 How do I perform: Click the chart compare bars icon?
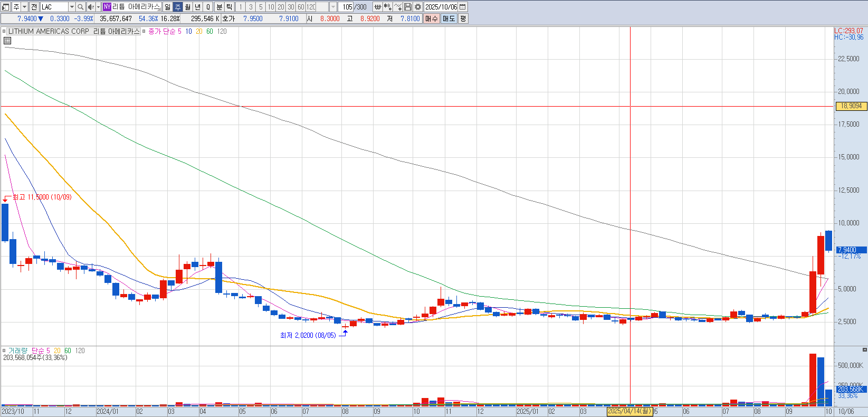388,7
